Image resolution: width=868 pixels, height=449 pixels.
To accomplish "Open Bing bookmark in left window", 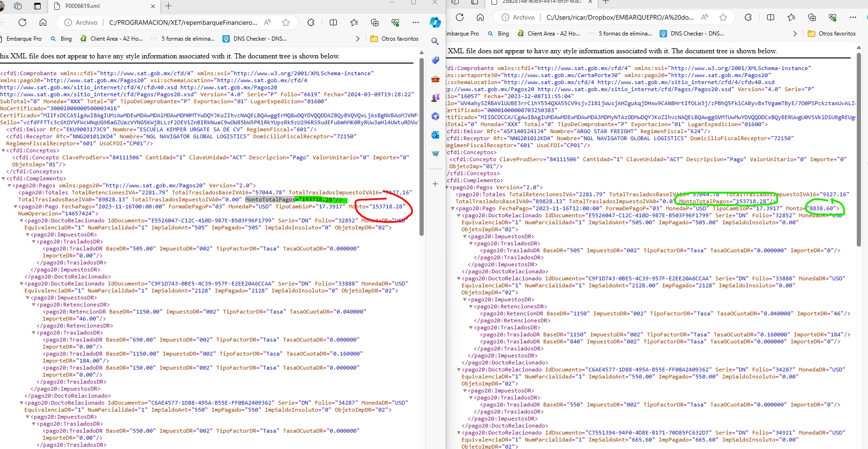I will point(61,39).
